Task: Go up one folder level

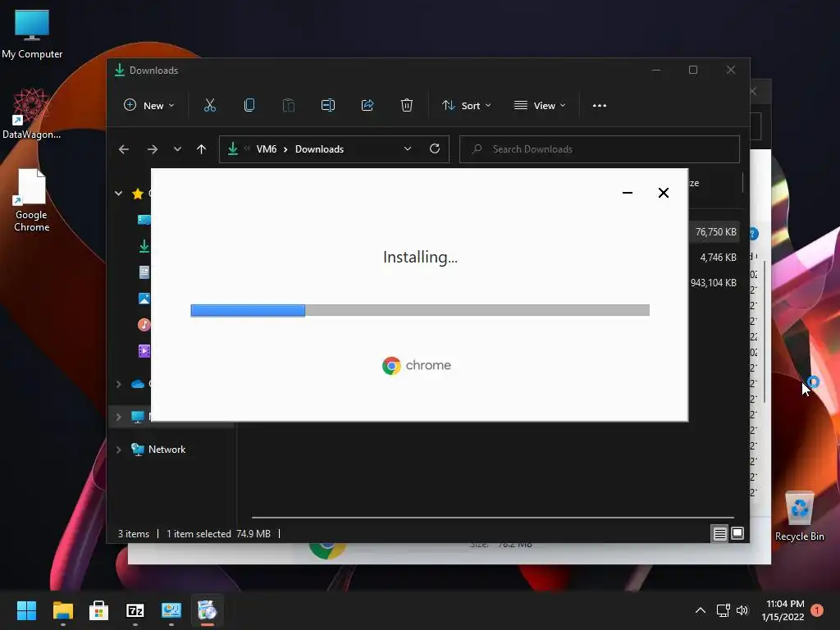Action: coord(202,149)
